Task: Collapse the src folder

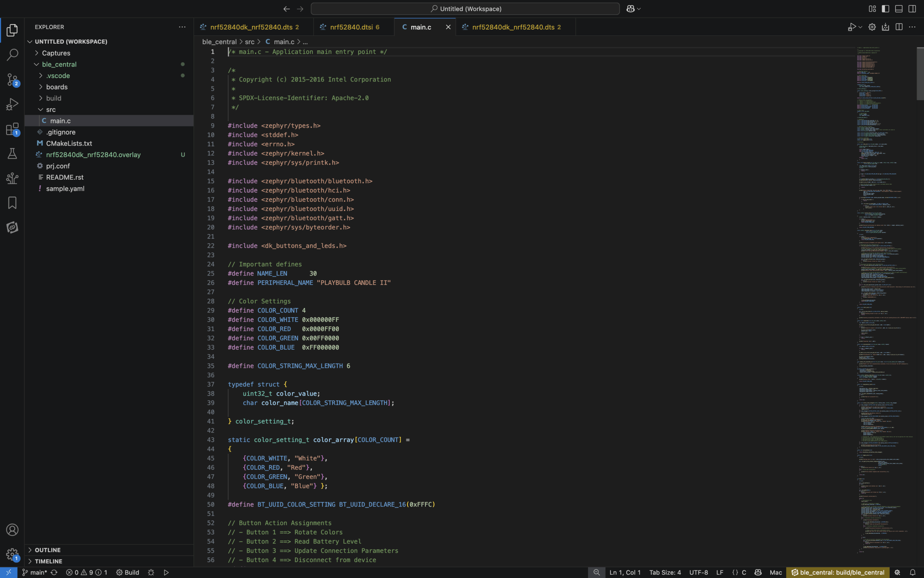Action: pos(51,109)
